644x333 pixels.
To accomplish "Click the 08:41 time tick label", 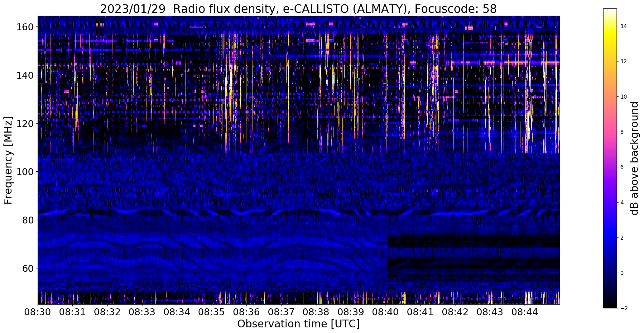I will 421,312.
